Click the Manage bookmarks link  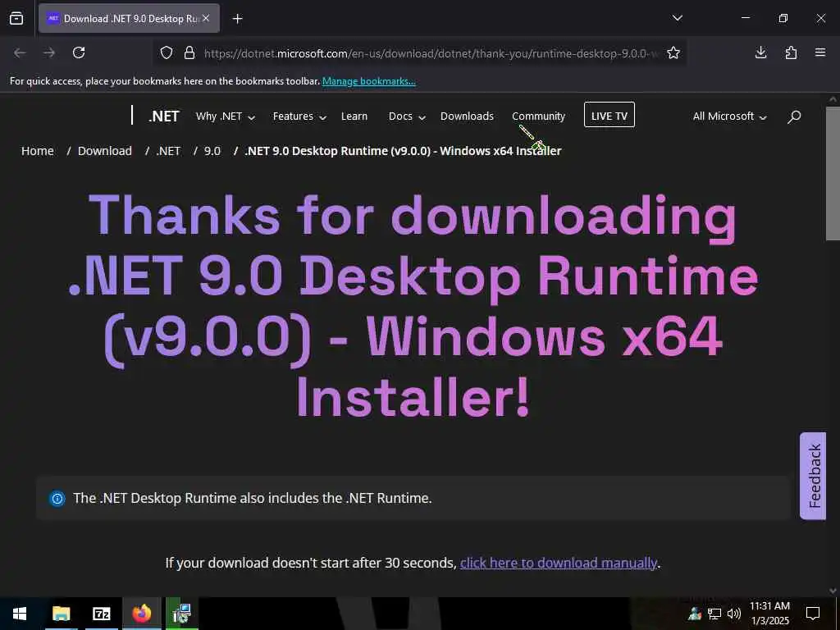368,81
